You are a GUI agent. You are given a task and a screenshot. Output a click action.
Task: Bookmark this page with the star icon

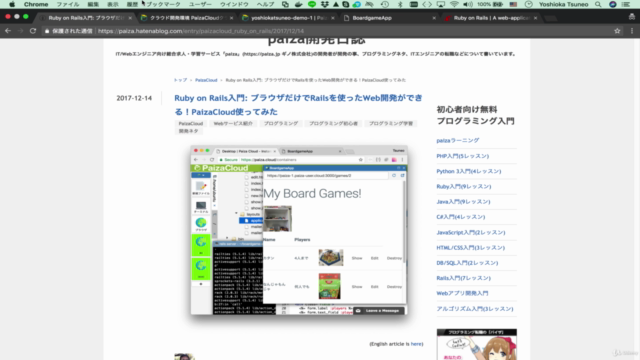(617, 31)
